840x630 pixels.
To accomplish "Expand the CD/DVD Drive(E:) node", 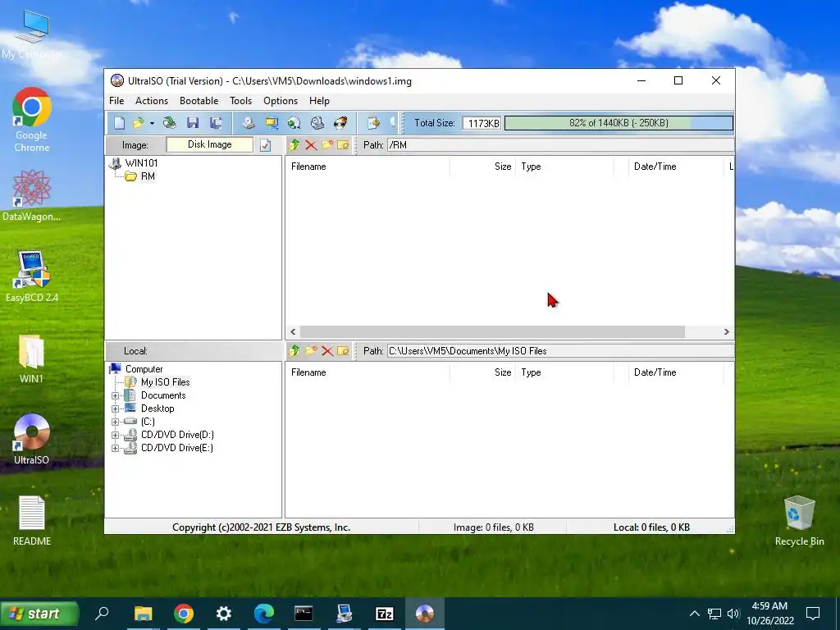I will 115,449.
